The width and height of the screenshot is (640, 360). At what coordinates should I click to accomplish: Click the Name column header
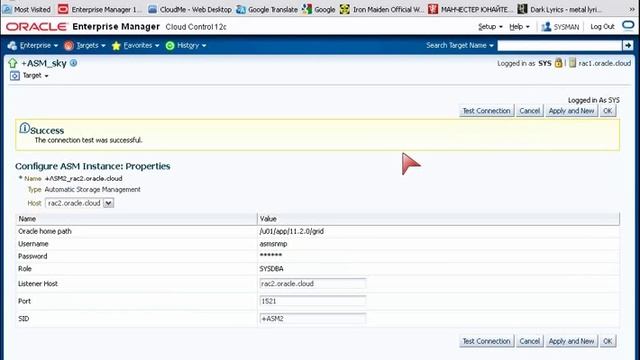click(x=136, y=219)
